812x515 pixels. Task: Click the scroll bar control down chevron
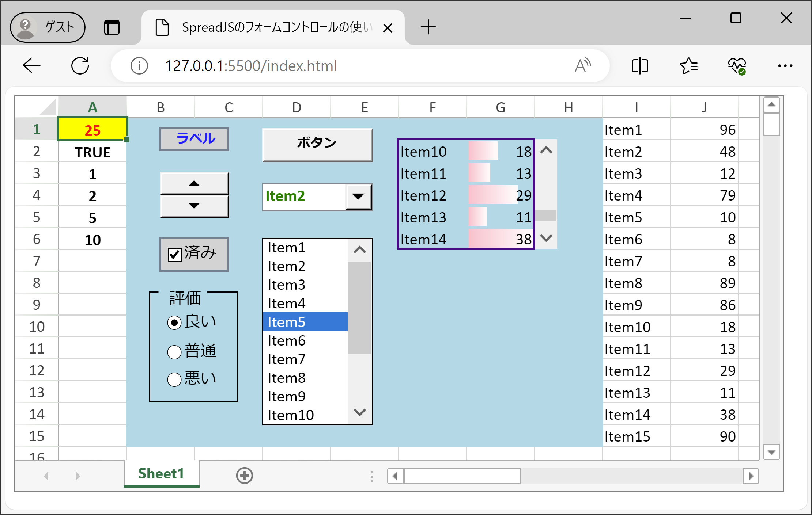[x=546, y=238]
